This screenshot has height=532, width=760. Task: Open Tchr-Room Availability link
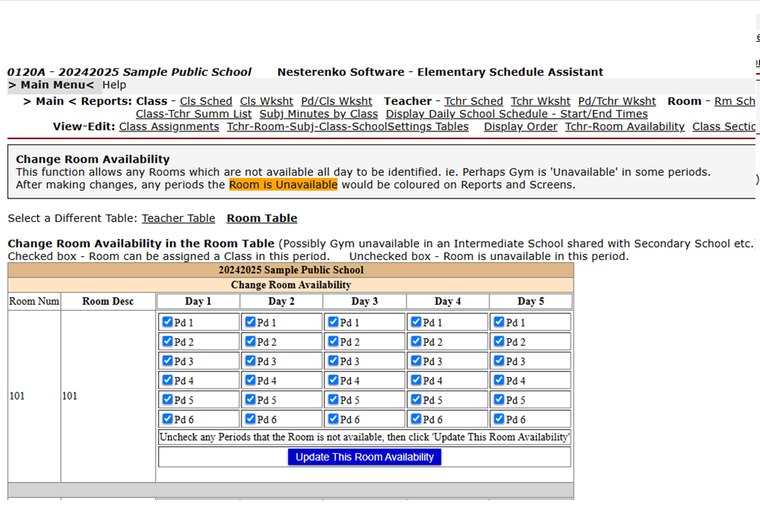click(625, 127)
